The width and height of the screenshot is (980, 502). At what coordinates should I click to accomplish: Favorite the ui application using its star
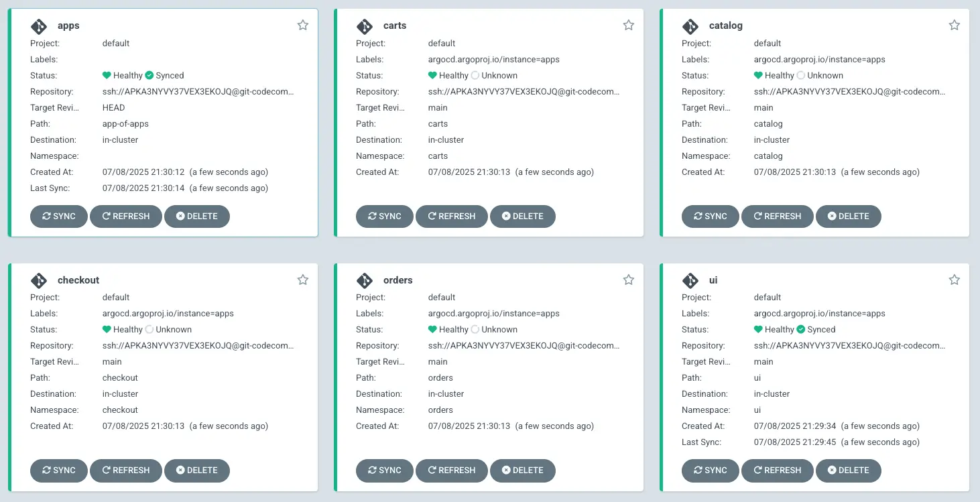coord(954,279)
